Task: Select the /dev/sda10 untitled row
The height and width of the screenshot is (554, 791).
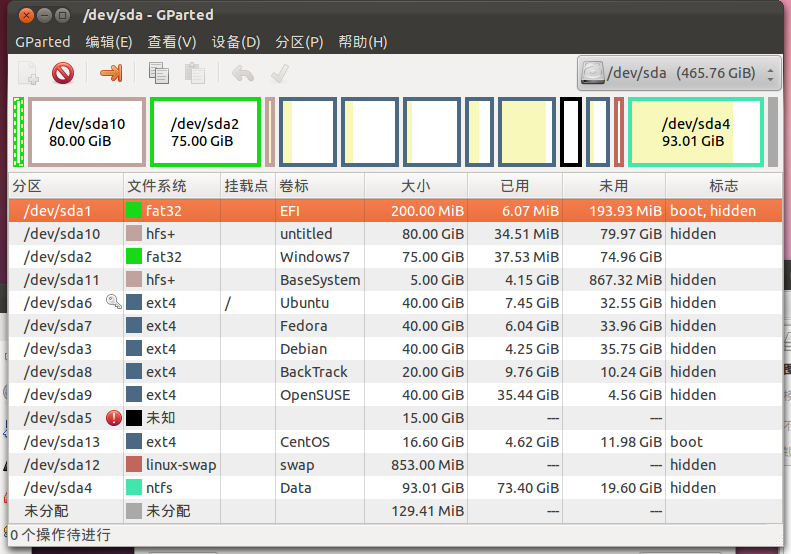Action: [x=396, y=234]
